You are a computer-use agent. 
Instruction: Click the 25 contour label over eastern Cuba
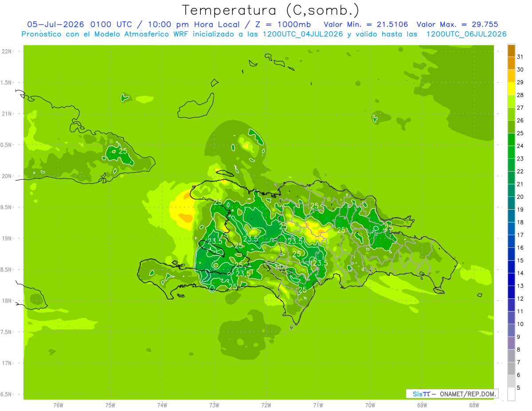[123, 151]
